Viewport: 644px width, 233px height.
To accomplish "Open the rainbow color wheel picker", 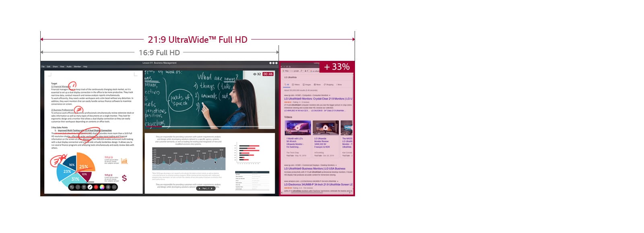I will click(102, 187).
